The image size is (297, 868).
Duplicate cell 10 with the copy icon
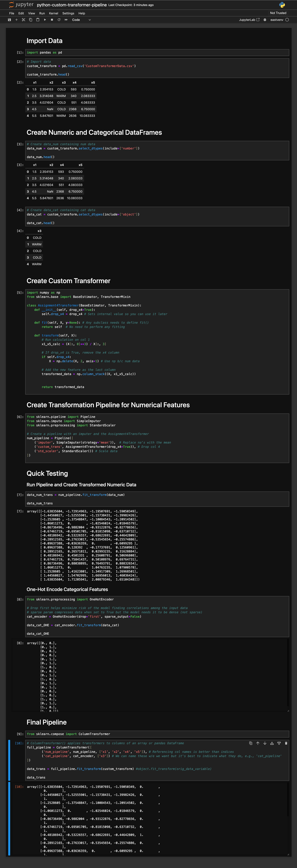251,743
